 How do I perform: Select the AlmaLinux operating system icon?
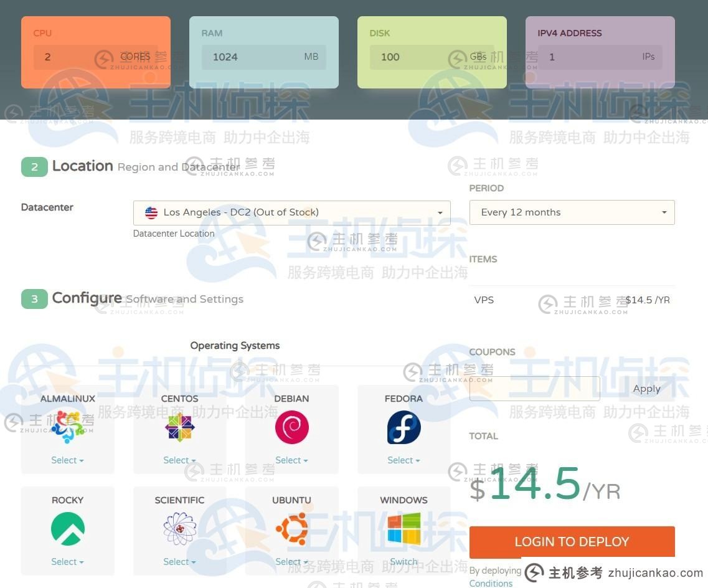click(x=67, y=427)
